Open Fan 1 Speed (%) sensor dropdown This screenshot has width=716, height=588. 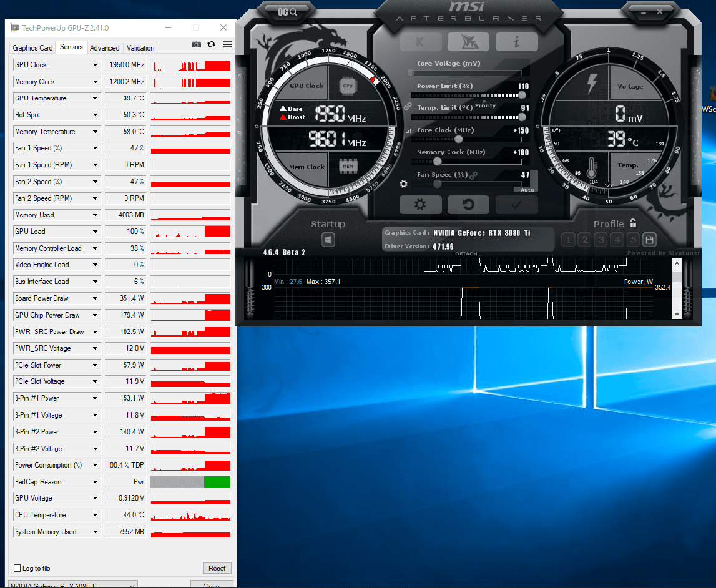95,148
